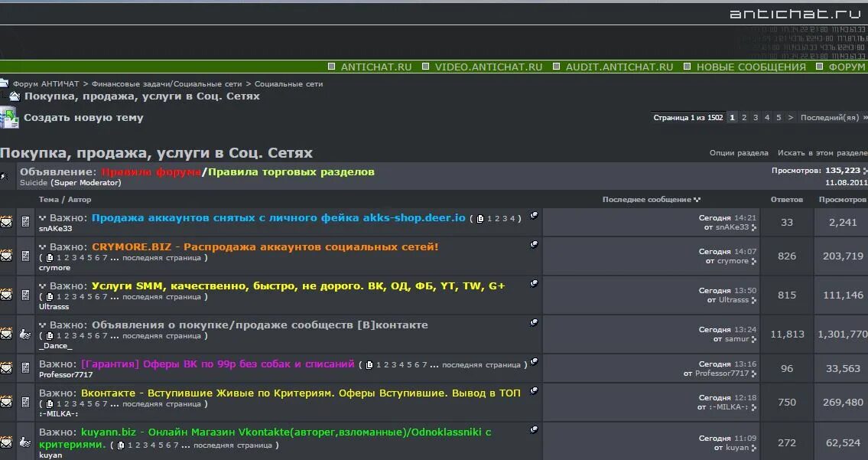This screenshot has width=868, height=460.
Task: Click envelope status icon for Услуги SMM thread
Action: (6, 295)
